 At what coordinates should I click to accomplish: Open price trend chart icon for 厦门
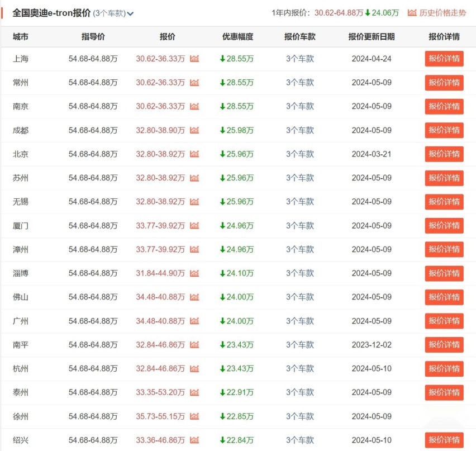pos(194,226)
